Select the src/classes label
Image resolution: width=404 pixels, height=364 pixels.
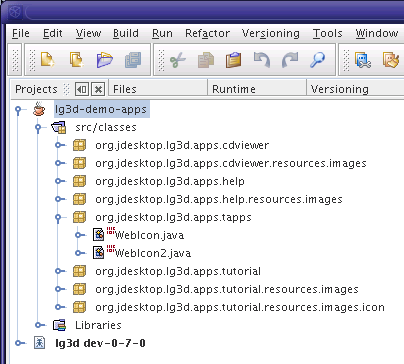pos(106,127)
